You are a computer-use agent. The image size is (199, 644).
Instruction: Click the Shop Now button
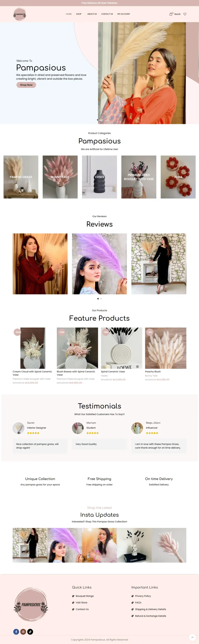(x=26, y=85)
